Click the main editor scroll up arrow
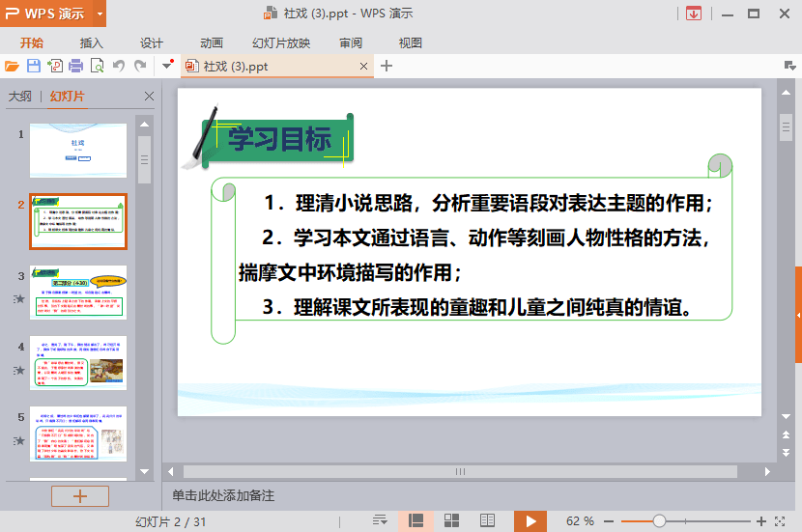 click(x=787, y=93)
